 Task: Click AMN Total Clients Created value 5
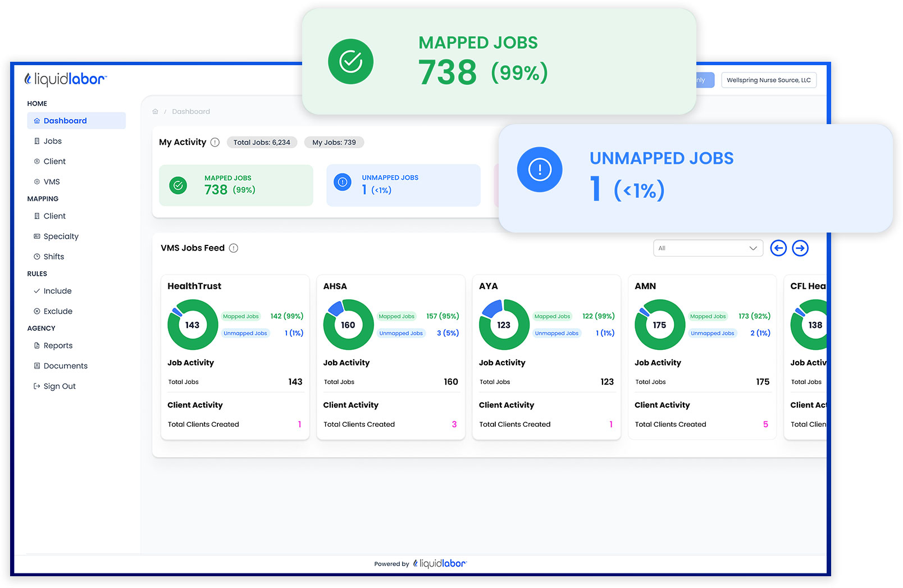click(765, 424)
